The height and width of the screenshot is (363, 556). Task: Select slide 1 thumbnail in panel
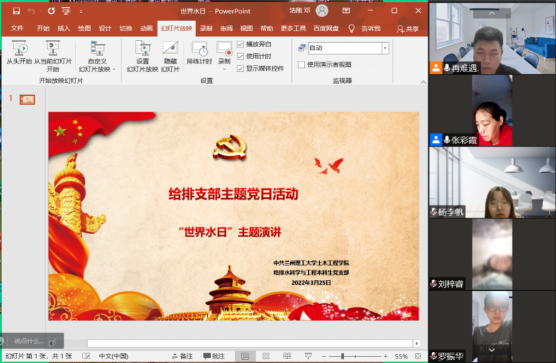27,100
